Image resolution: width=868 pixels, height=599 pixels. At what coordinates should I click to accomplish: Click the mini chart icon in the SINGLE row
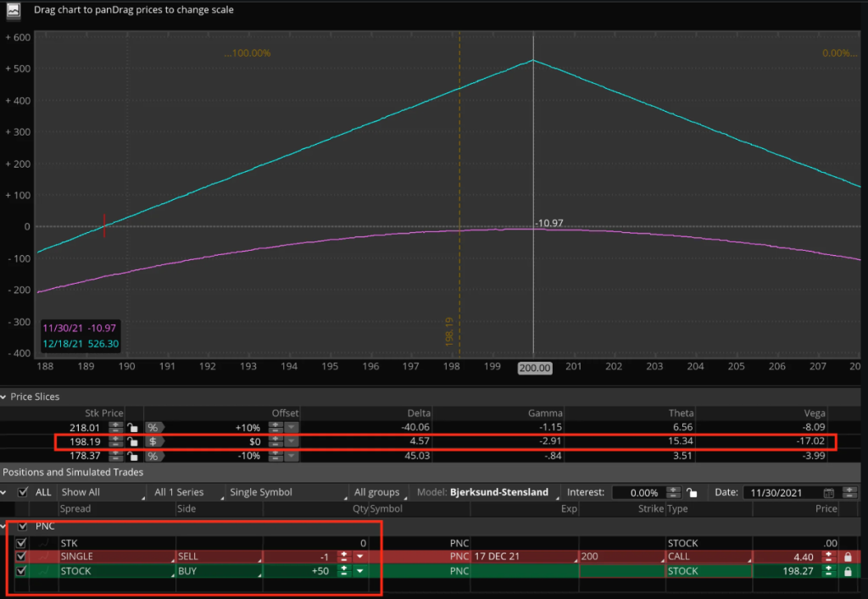(44, 557)
